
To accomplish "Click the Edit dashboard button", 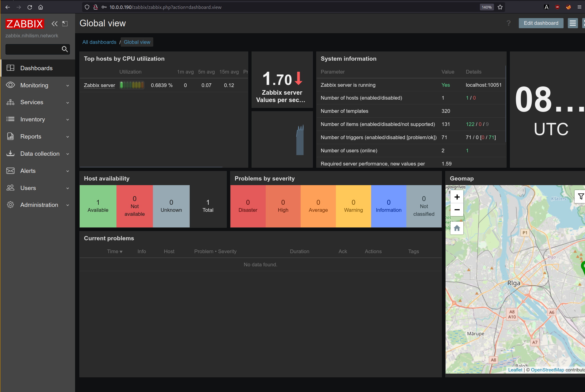I will click(541, 23).
